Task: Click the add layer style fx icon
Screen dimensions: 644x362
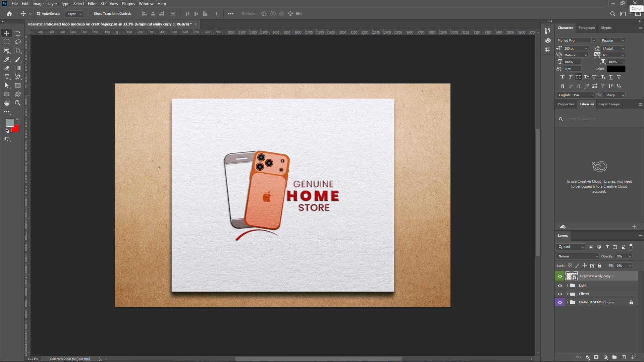Action: point(587,357)
